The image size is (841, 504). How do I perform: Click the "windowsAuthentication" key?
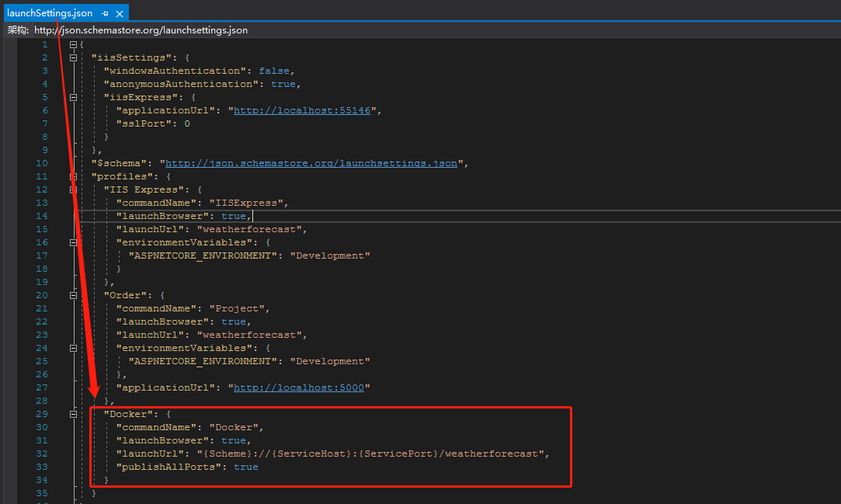click(175, 71)
